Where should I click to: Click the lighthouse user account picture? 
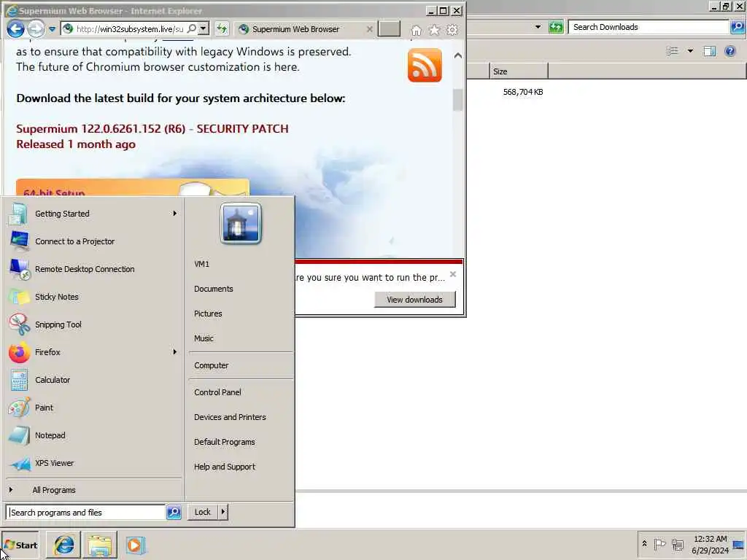(241, 223)
